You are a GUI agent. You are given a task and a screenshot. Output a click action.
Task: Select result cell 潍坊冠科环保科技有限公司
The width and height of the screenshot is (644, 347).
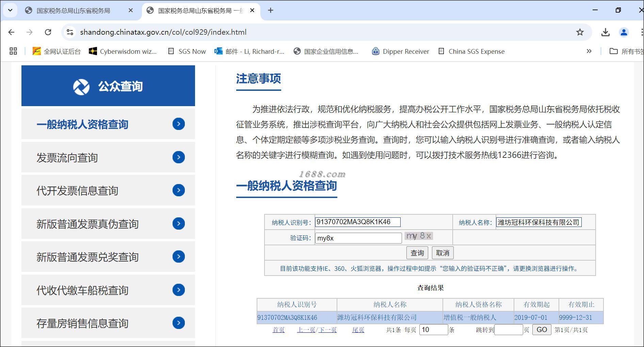[390, 317]
